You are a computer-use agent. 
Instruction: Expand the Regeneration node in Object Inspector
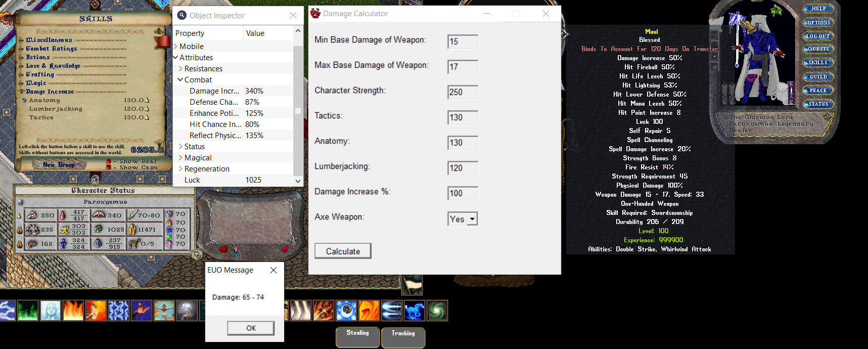[x=180, y=169]
